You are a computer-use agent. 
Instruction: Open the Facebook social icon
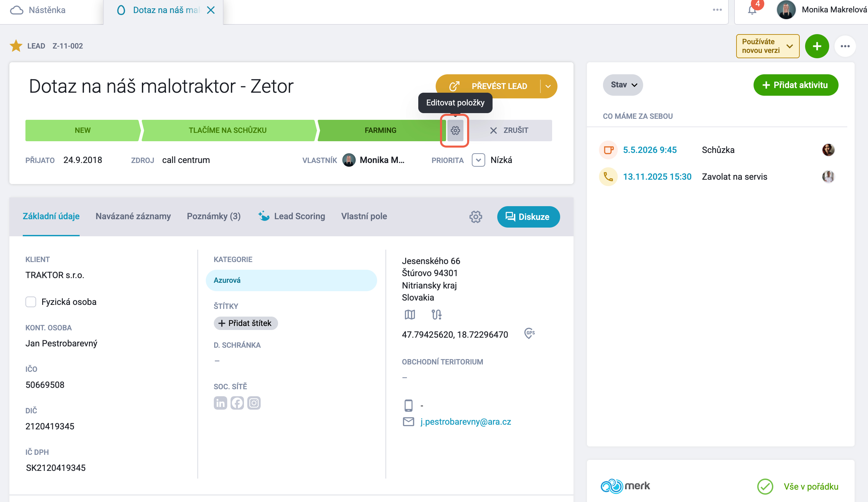(x=237, y=403)
